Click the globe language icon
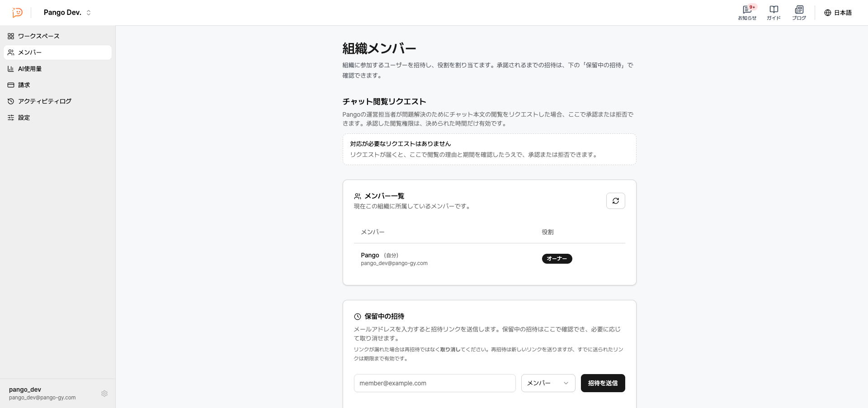This screenshot has height=408, width=868. click(828, 13)
